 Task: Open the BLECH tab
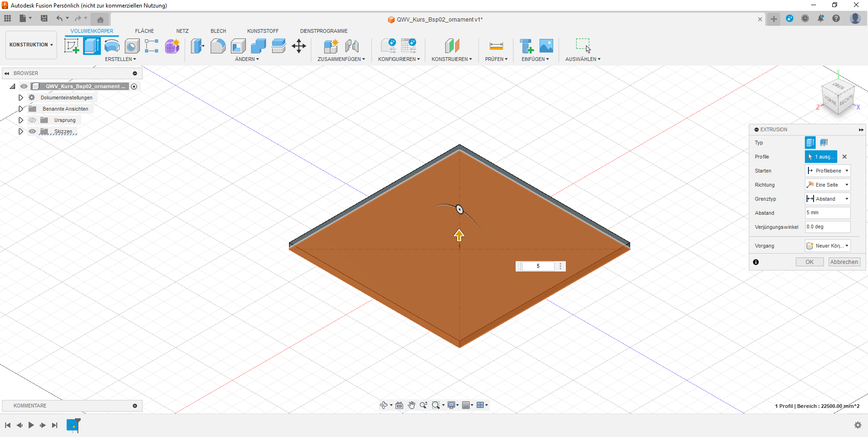[x=218, y=31]
